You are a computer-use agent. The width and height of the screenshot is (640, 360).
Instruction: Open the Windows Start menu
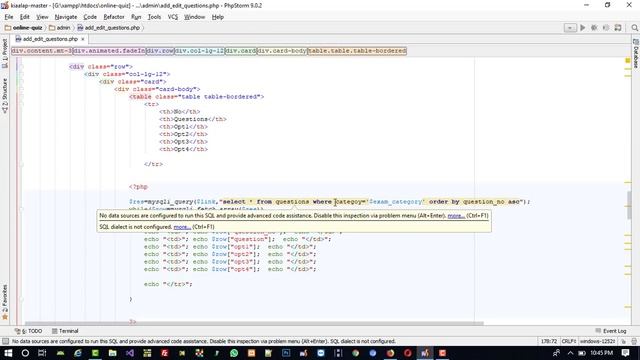point(8,353)
